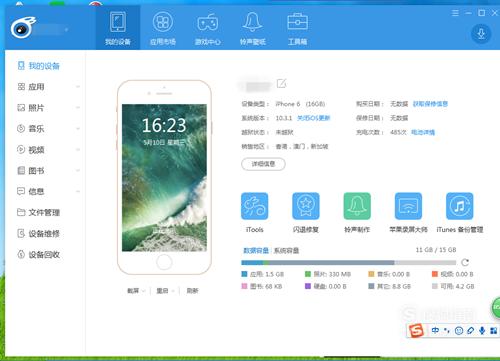Expand the 视频 sidebar arrow

pos(78,150)
